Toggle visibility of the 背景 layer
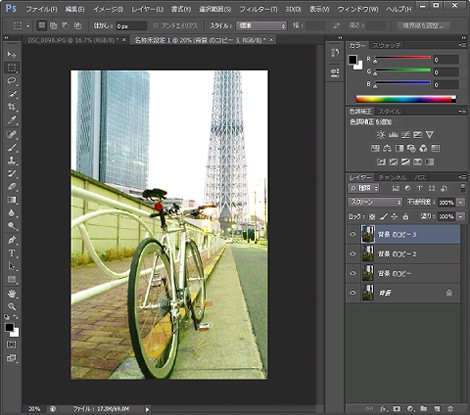This screenshot has width=470, height=415. tap(353, 293)
